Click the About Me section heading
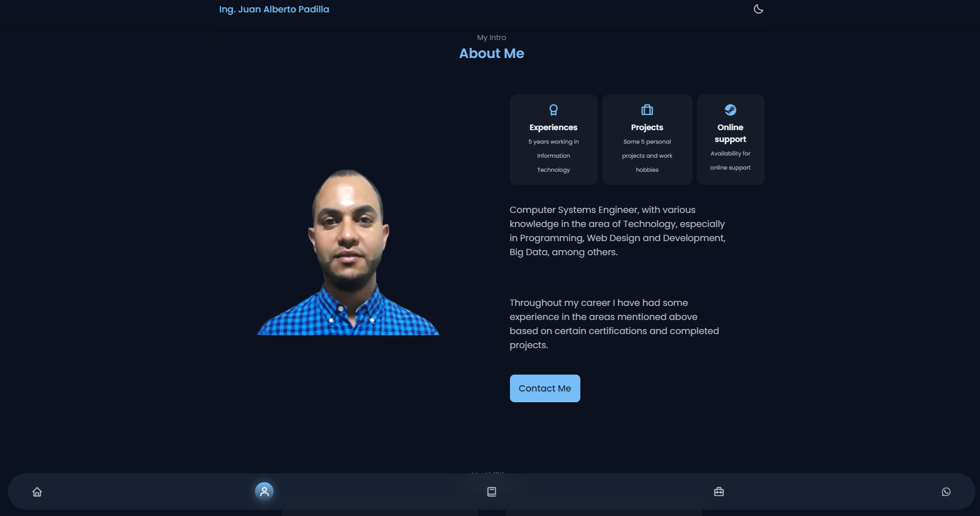The width and height of the screenshot is (980, 516). (491, 54)
